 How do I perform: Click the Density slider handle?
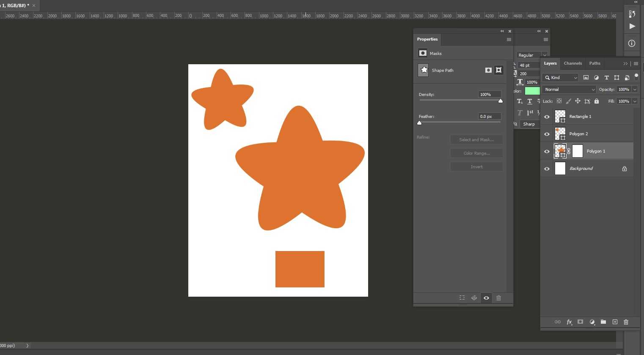coord(501,101)
